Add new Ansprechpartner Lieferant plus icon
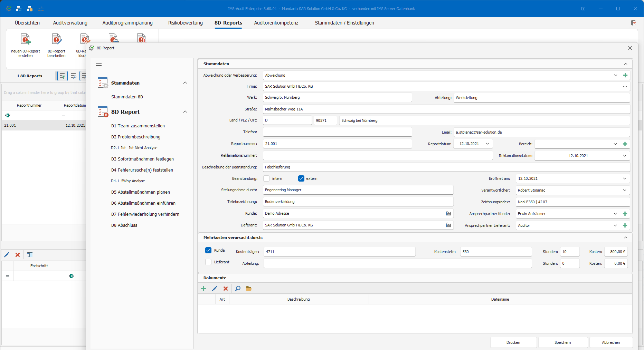644x350 pixels. [x=625, y=225]
